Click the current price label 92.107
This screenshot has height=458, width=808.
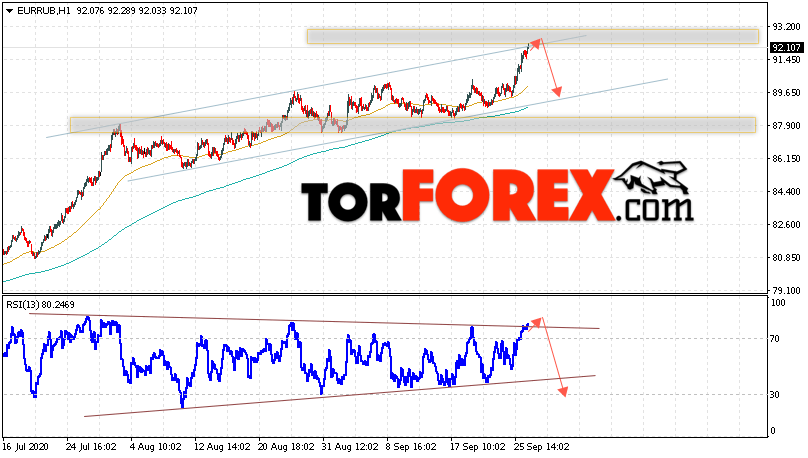coord(786,47)
